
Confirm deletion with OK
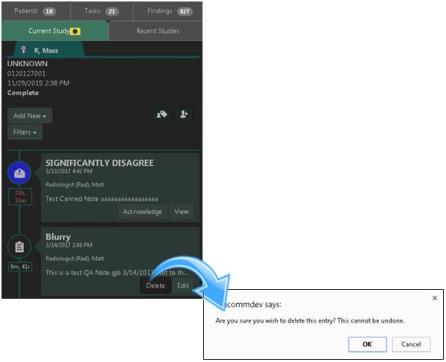coord(367,344)
